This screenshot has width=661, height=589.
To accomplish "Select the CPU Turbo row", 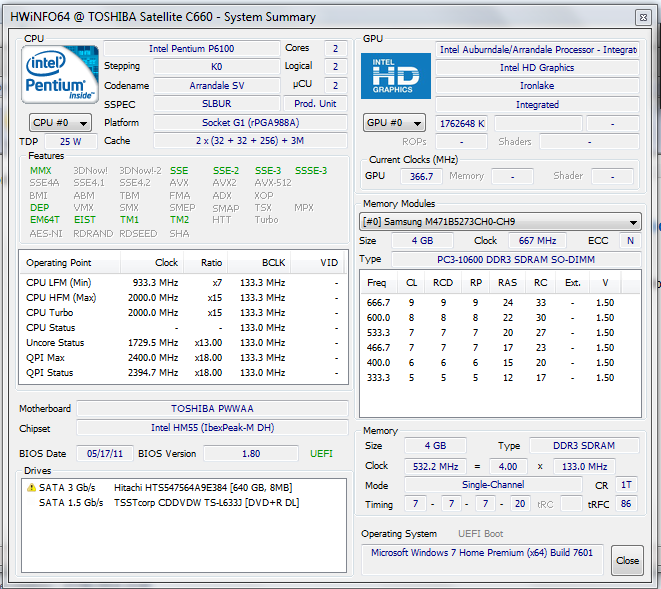I will (x=183, y=313).
